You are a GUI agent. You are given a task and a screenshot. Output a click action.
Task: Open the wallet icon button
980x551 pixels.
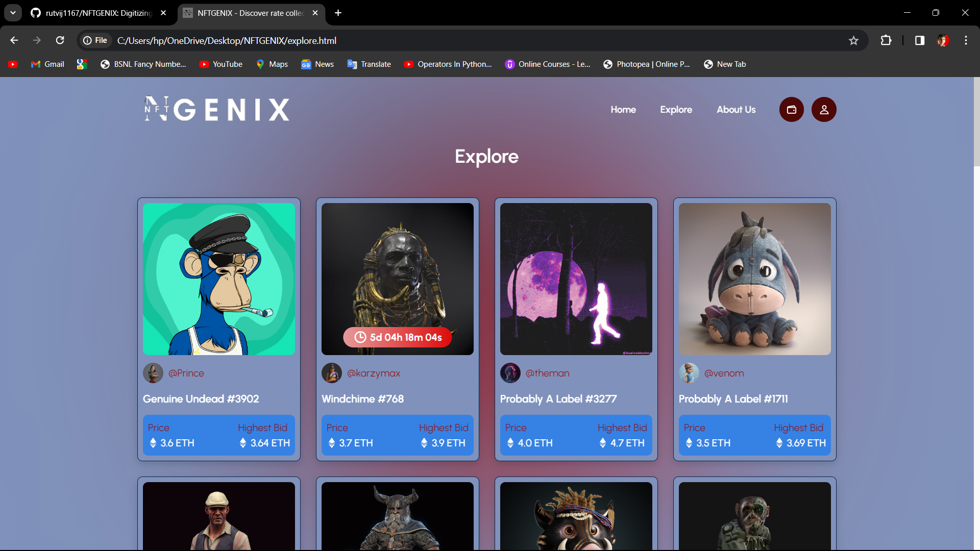(791, 110)
